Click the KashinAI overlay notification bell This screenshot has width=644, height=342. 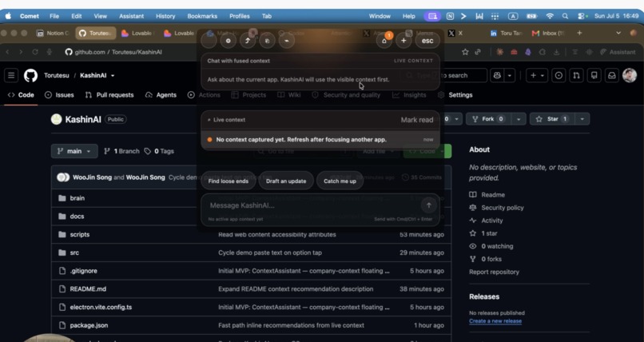pyautogui.click(x=384, y=41)
